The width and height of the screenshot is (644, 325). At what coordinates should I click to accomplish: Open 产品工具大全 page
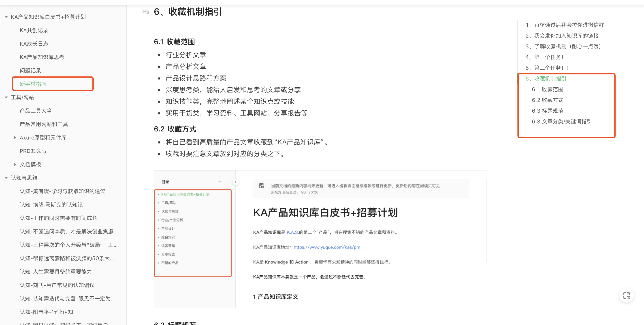36,111
